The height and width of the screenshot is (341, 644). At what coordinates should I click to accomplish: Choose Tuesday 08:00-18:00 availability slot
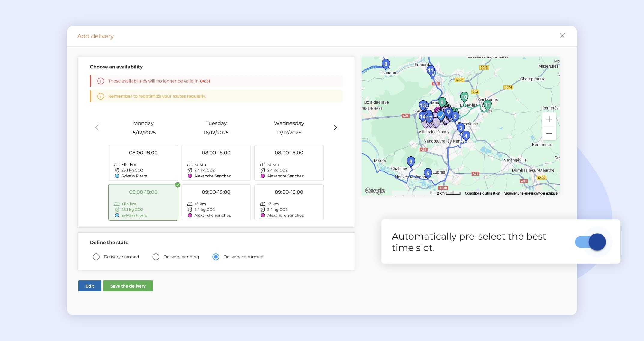tap(216, 163)
